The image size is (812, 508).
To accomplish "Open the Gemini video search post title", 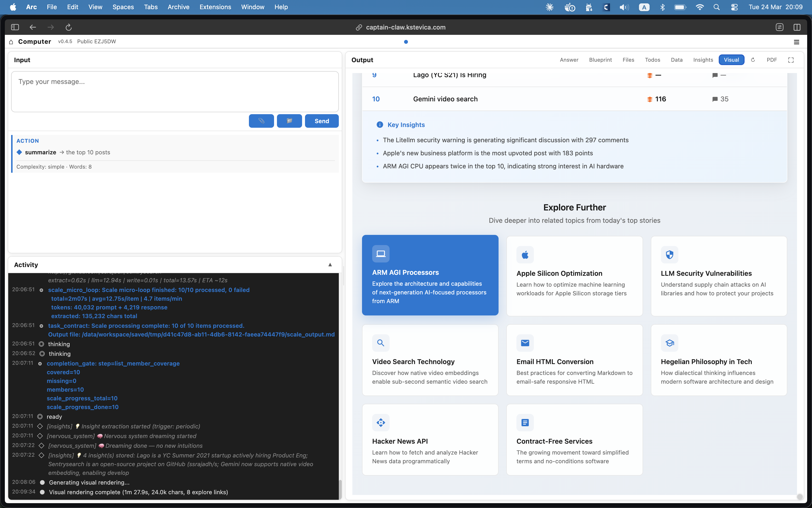I will [445, 99].
